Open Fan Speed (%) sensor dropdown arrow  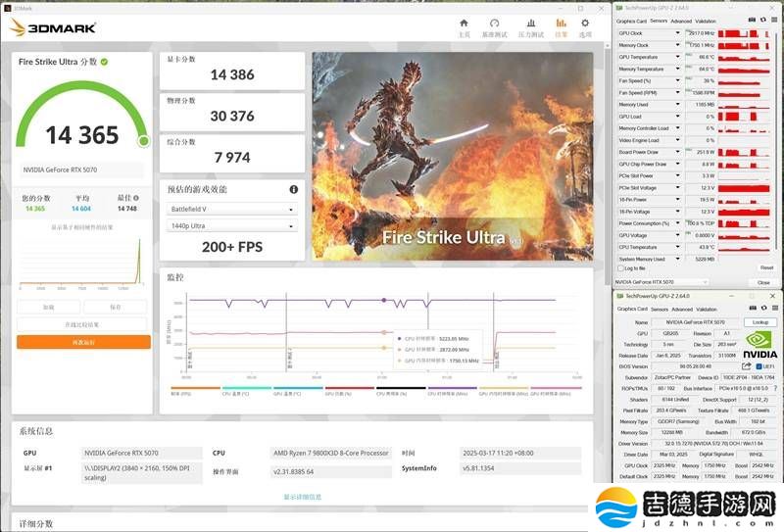(677, 80)
